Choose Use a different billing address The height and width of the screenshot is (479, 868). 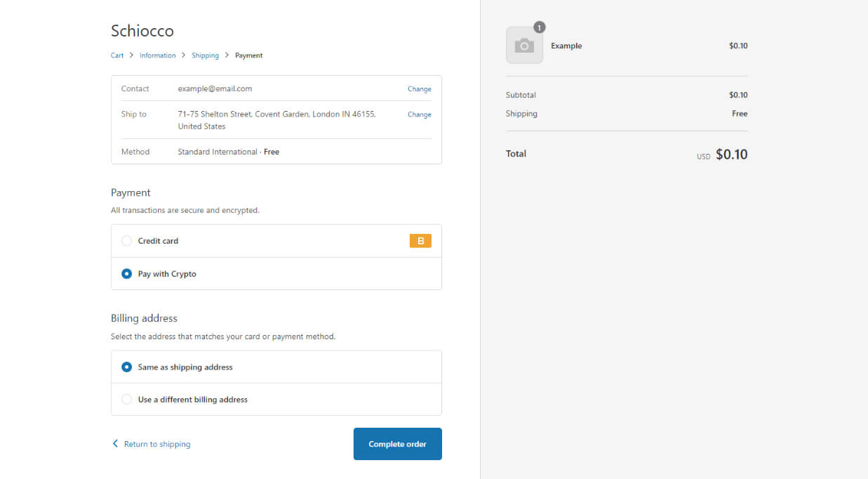pyautogui.click(x=127, y=400)
